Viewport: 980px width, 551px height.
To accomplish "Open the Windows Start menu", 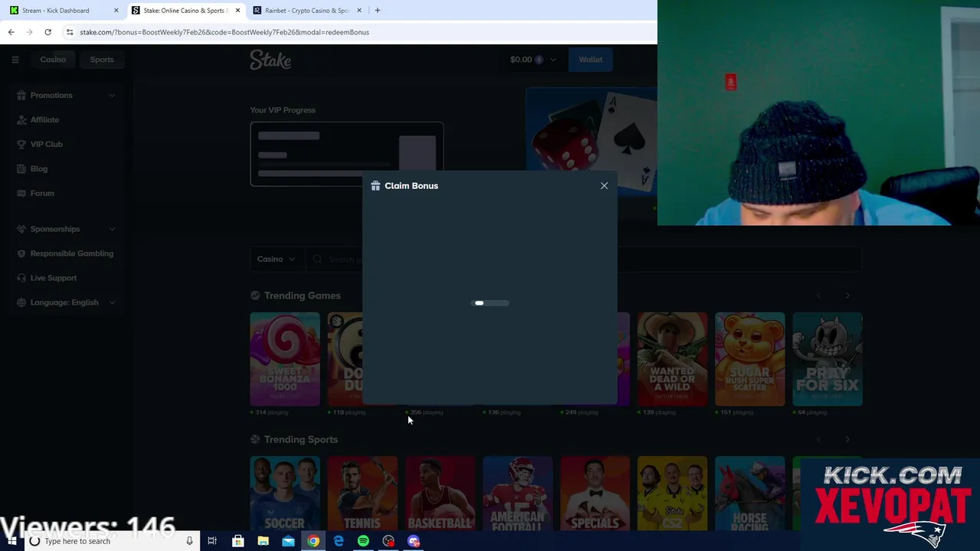I will click(11, 541).
